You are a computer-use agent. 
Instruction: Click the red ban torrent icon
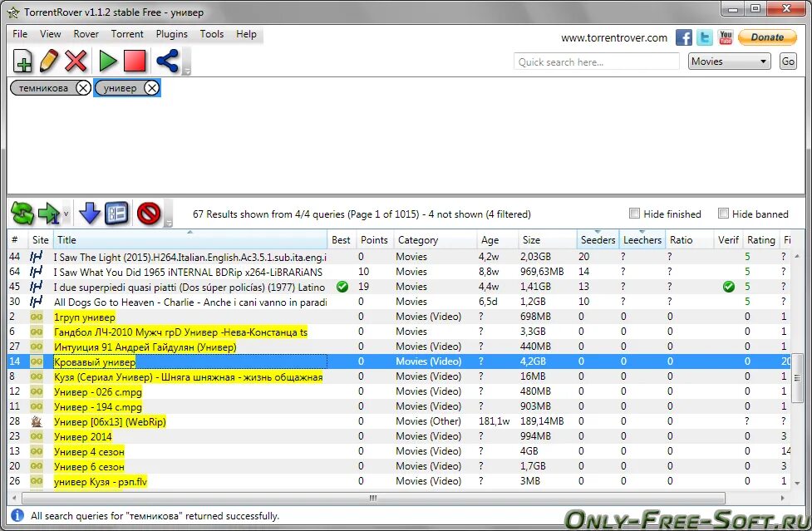[x=149, y=214]
